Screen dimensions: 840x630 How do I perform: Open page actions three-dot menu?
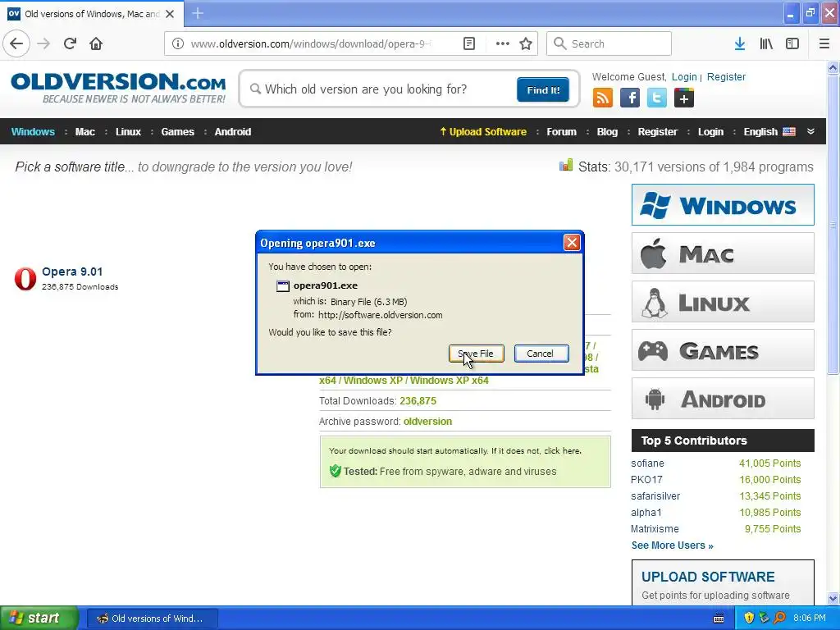503,43
